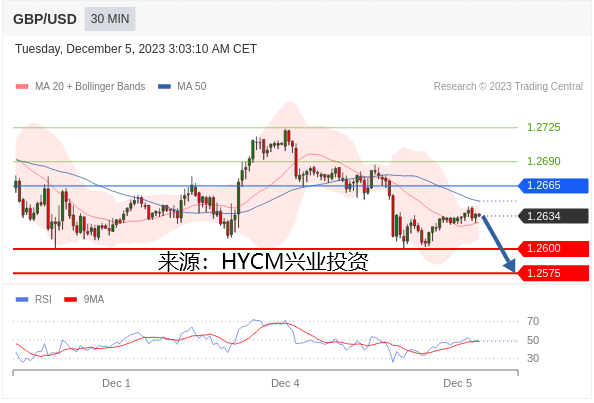Click the blue MA 50 legend swatch
Screen dimensions: 594x403
[164, 86]
